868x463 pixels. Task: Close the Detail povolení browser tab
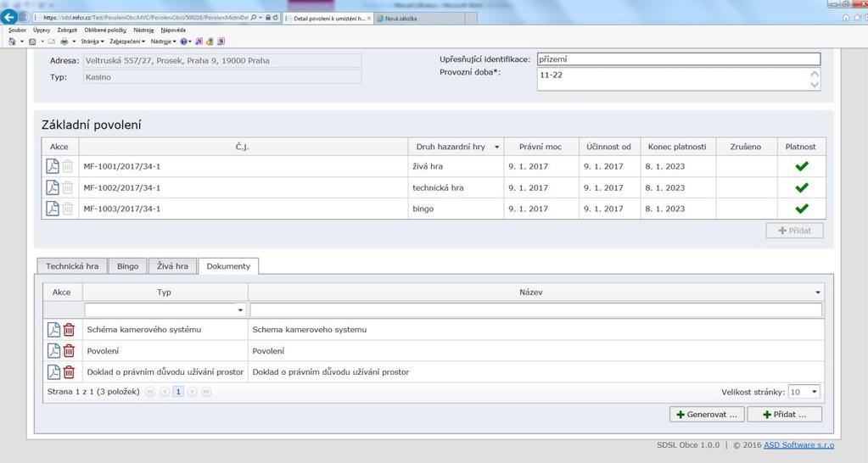(369, 19)
